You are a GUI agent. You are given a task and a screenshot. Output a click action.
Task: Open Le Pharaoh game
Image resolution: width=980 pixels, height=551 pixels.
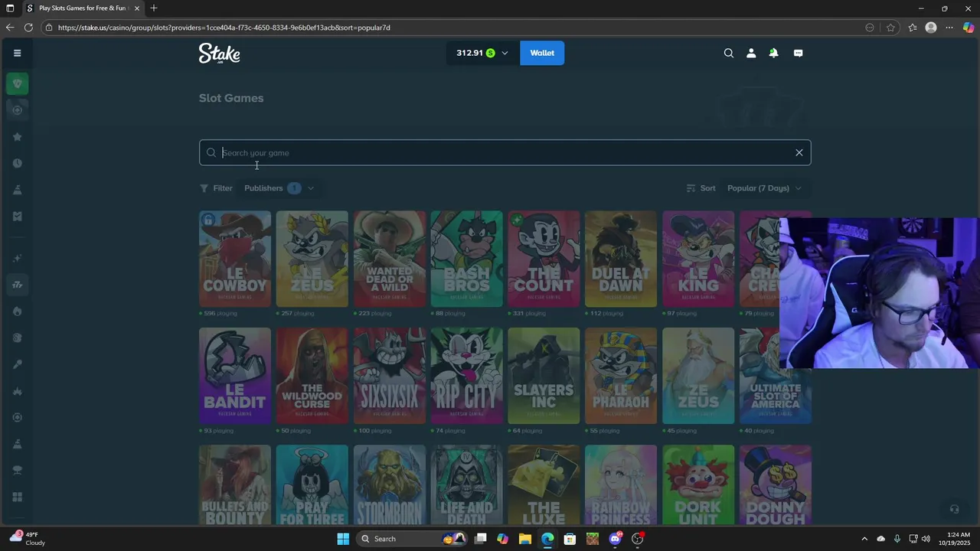pos(621,376)
